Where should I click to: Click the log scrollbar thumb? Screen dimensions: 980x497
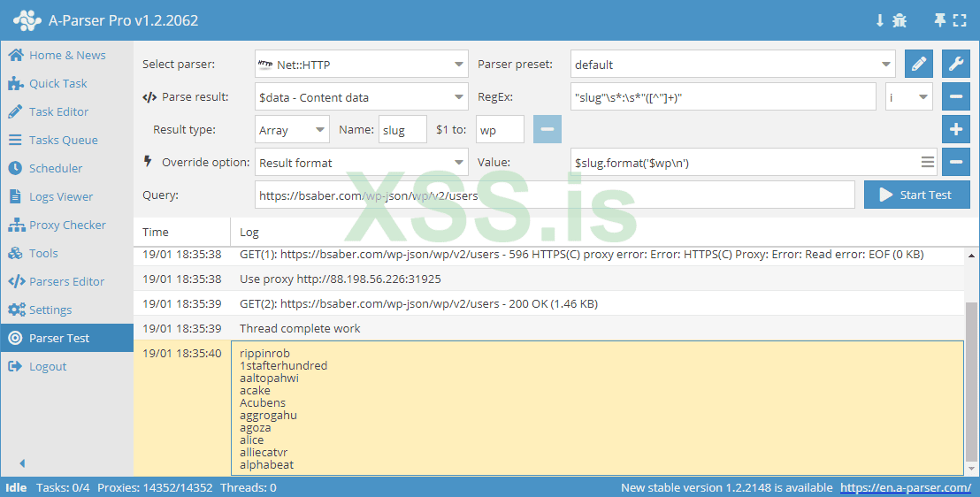click(972, 382)
